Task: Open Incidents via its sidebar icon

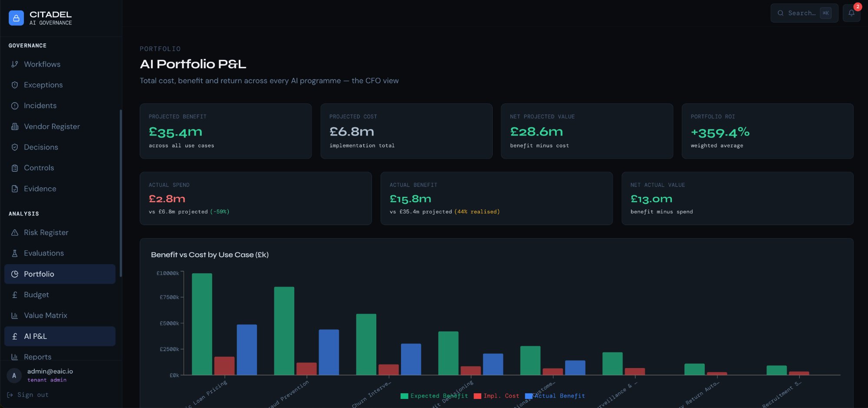Action: coord(14,106)
